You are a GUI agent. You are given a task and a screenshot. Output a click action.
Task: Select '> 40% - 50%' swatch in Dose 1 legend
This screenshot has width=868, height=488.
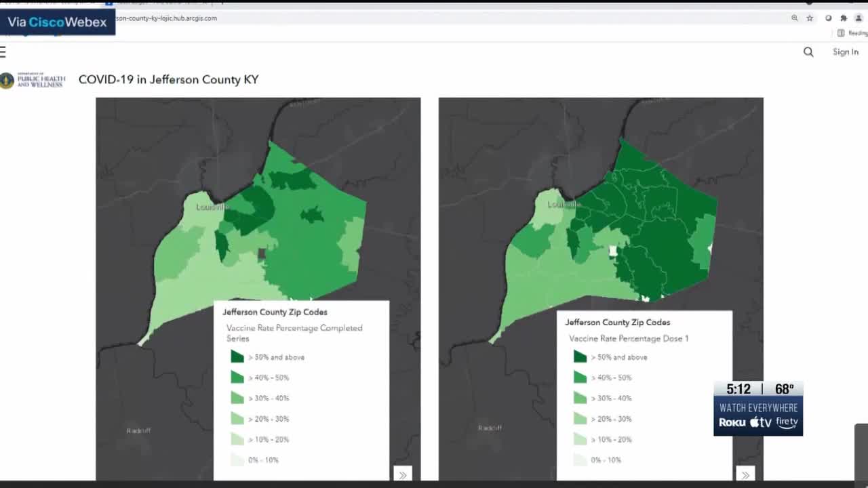(x=580, y=378)
